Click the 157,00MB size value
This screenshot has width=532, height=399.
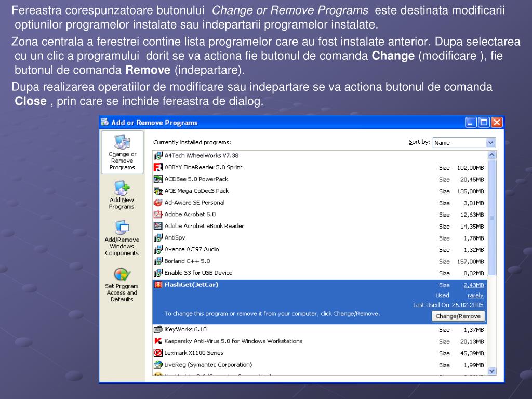(x=470, y=262)
